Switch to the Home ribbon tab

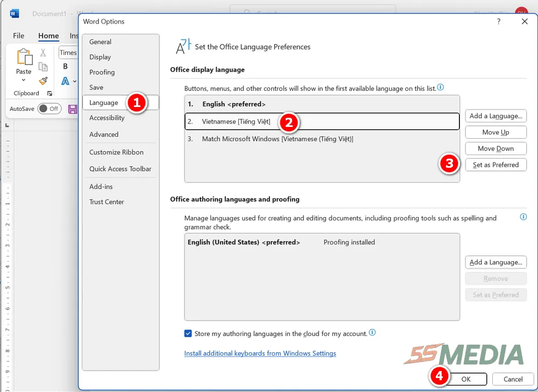point(48,35)
